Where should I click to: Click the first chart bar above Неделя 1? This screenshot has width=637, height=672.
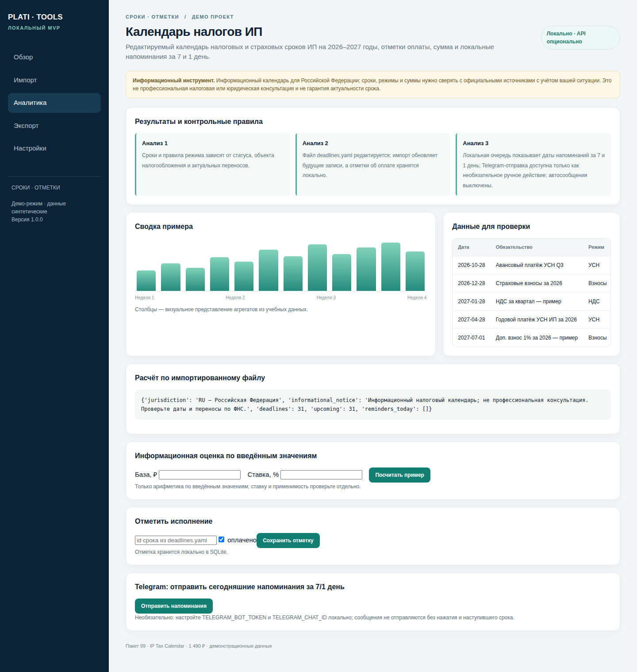146,281
